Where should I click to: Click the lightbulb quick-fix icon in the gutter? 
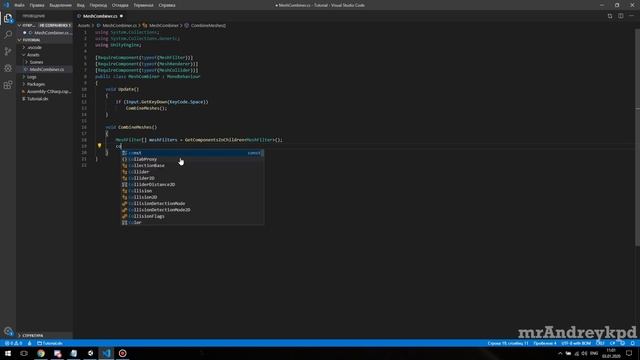[x=99, y=145]
